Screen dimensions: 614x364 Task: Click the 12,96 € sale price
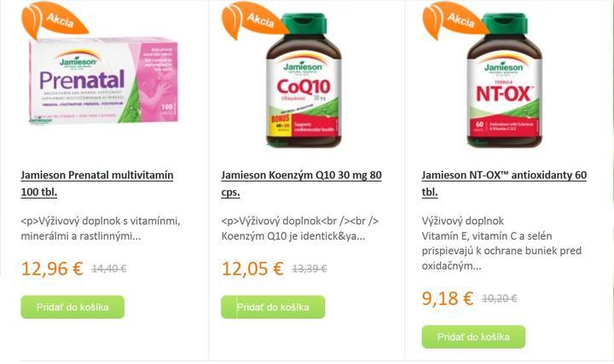click(x=52, y=269)
